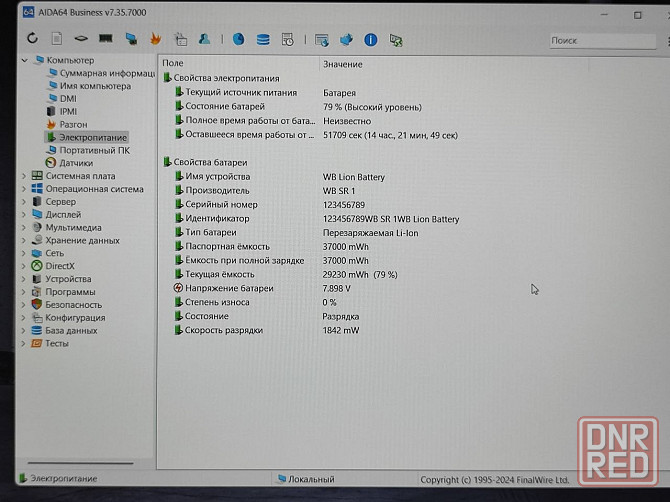Click the gauge icon beside Датчики
Viewport: 670px width, 502px height.
click(x=51, y=163)
